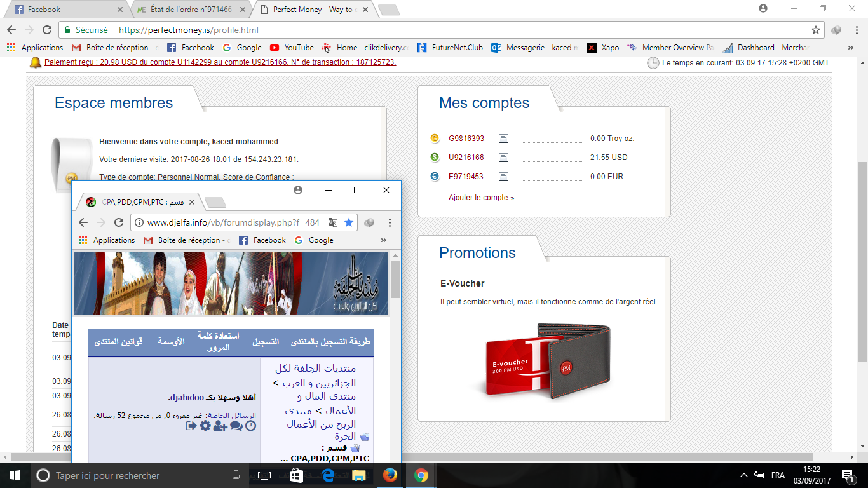Click site info icon in forum address bar
Viewport: 868px width, 488px height.
pos(139,222)
